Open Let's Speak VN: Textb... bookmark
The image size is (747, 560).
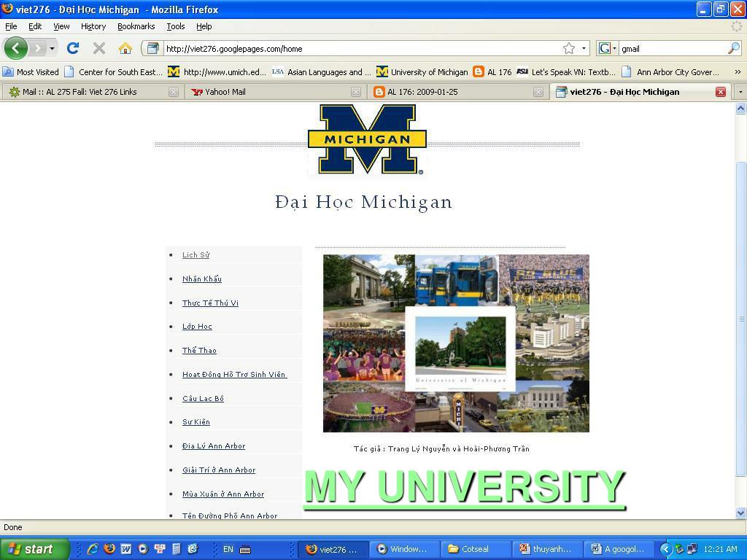click(x=566, y=72)
